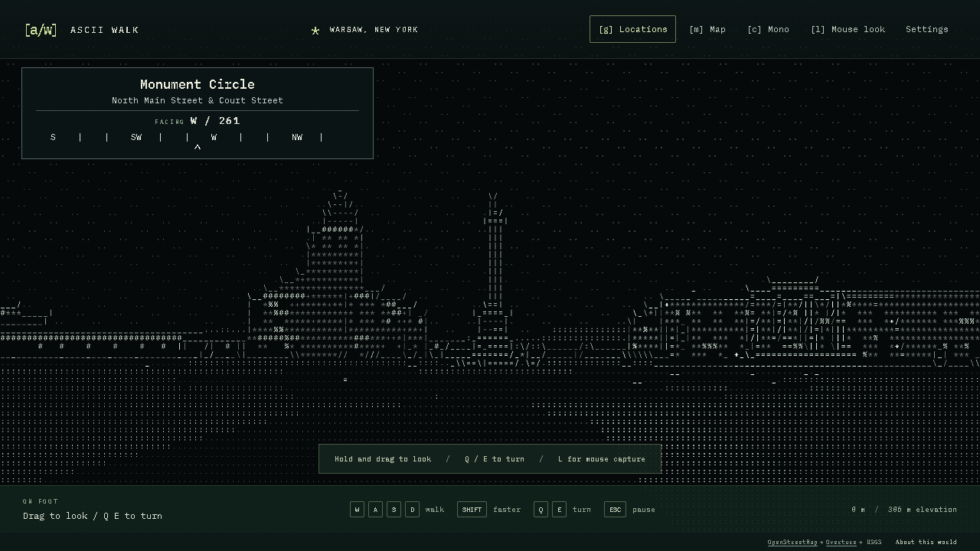This screenshot has width=980, height=551.
Task: Click the ASCII WALK app title
Action: pyautogui.click(x=105, y=30)
